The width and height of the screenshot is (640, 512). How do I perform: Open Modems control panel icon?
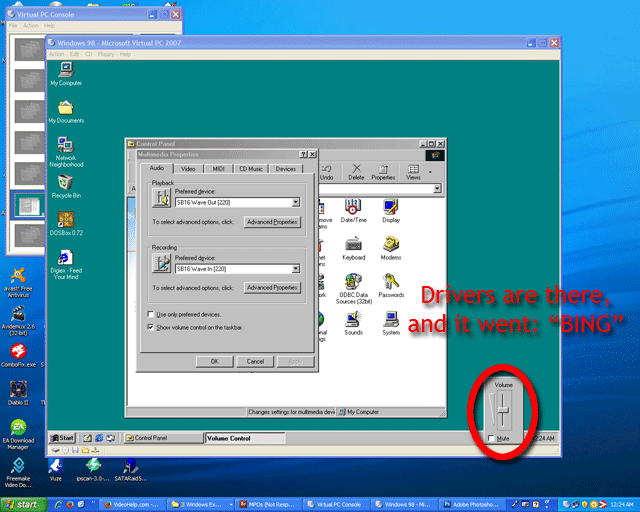pyautogui.click(x=391, y=248)
